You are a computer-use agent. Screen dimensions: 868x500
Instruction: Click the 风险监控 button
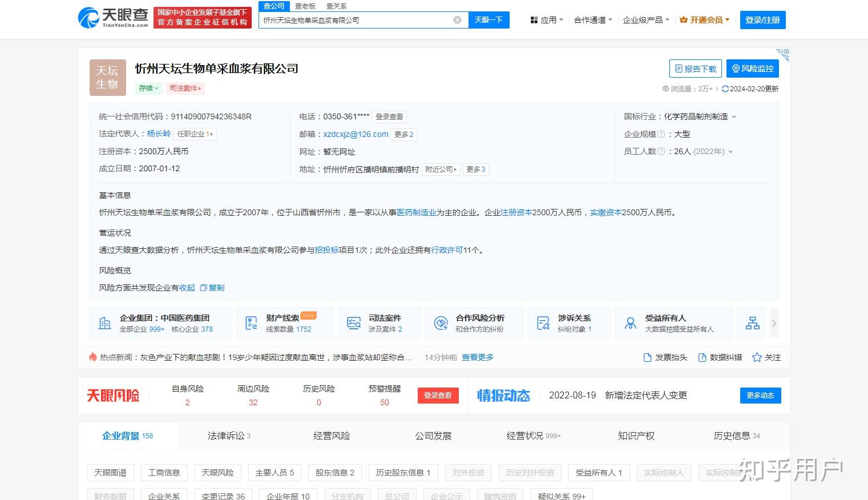(753, 68)
